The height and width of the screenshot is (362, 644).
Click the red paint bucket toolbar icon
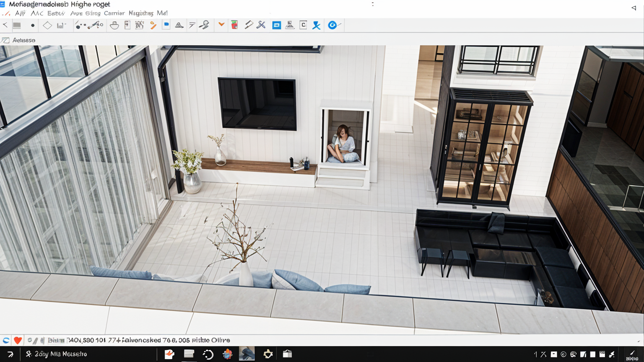click(234, 25)
